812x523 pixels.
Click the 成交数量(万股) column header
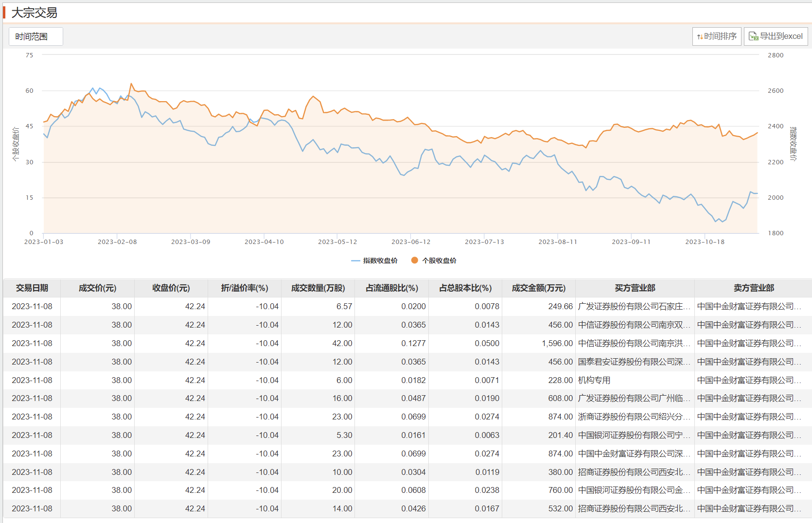pyautogui.click(x=318, y=288)
